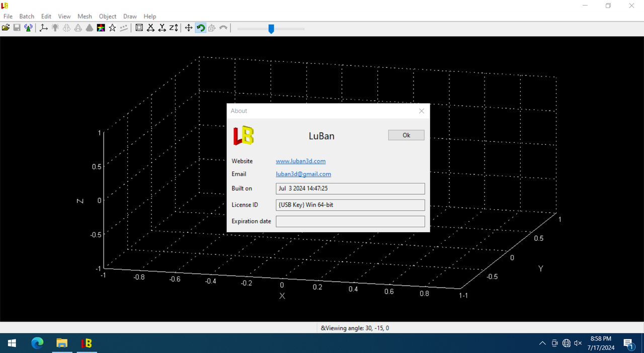Launch Microsoft Edge from the taskbar
This screenshot has width=644, height=353.
[x=37, y=343]
